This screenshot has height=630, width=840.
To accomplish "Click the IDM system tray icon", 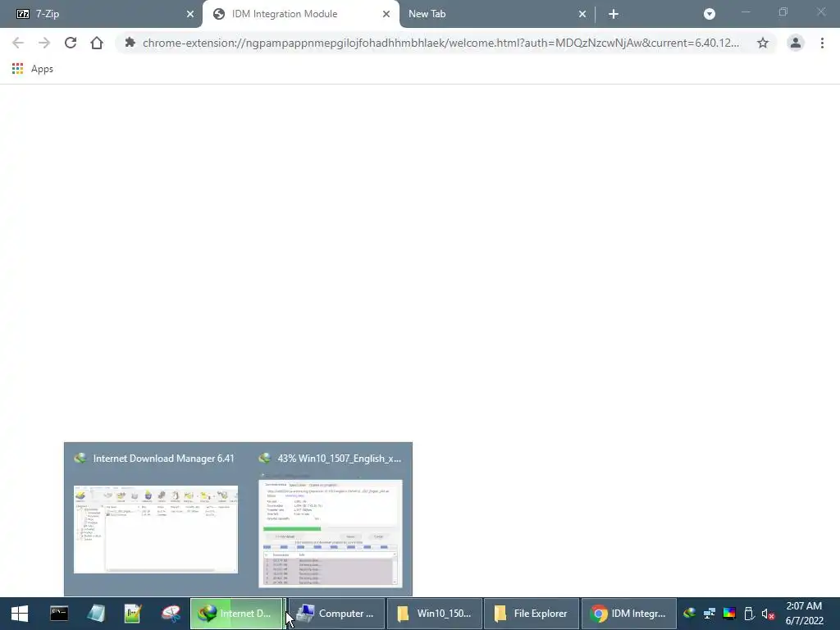I will pos(689,614).
